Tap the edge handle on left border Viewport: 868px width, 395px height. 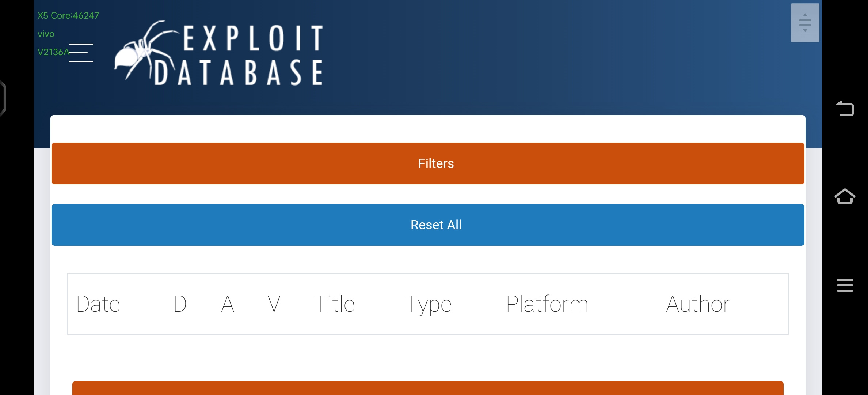[3, 99]
